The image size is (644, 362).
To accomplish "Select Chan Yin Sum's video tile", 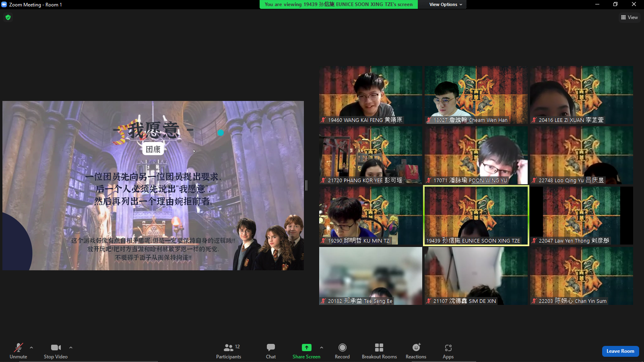I will tap(582, 276).
